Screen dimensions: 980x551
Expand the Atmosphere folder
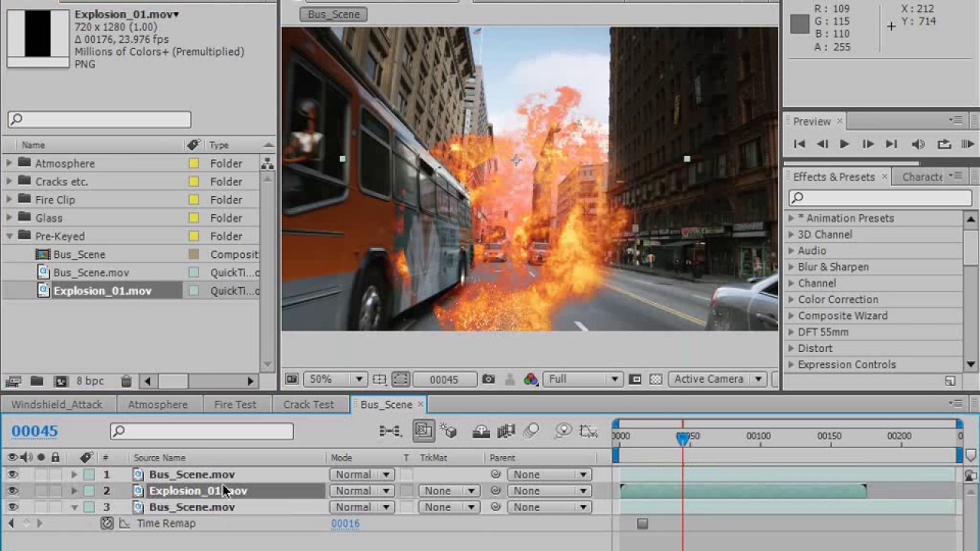(x=9, y=163)
